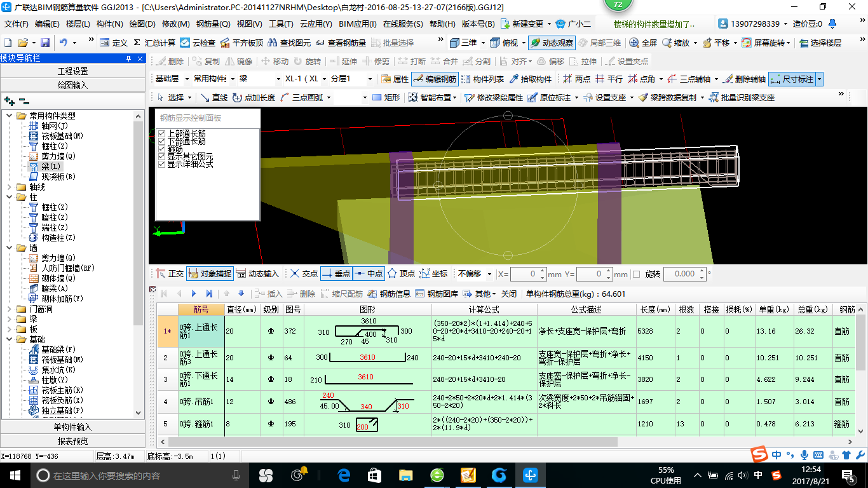Click 删除辅轴 delete auxiliary axis
This screenshot has height=488, width=868.
[x=744, y=79]
